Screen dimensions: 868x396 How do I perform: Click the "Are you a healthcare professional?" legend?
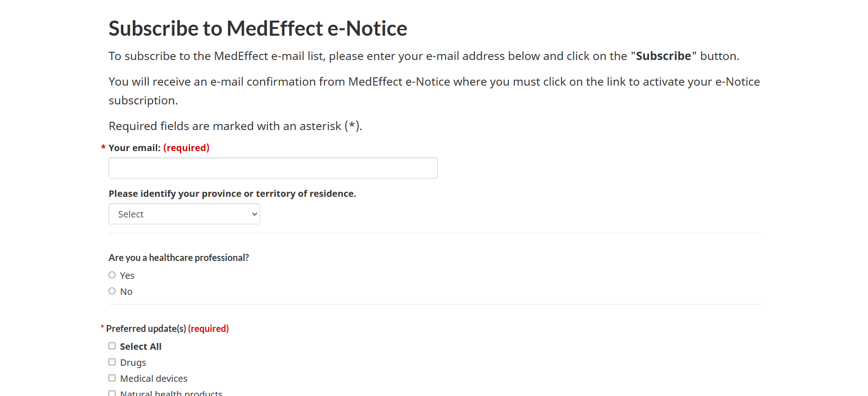click(179, 258)
